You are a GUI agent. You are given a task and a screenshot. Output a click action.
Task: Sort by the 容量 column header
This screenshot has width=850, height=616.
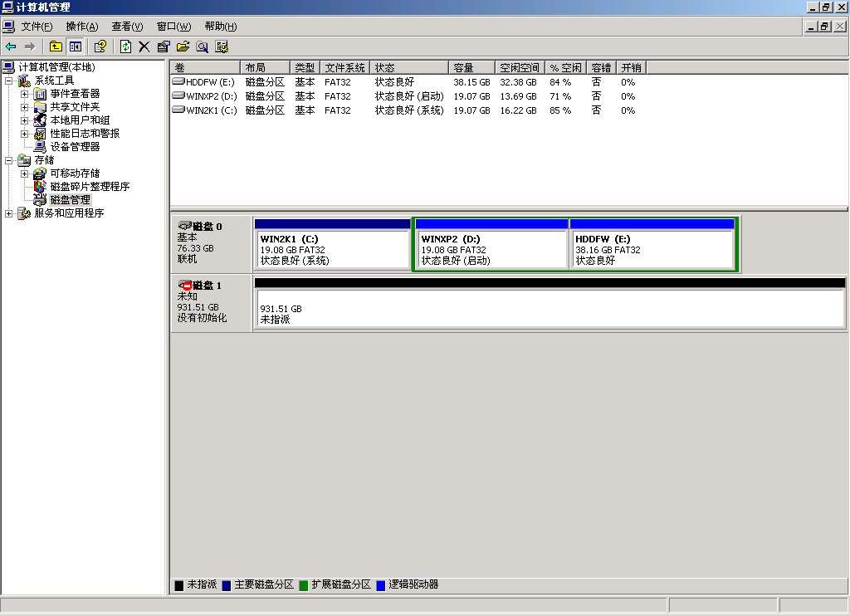(471, 68)
